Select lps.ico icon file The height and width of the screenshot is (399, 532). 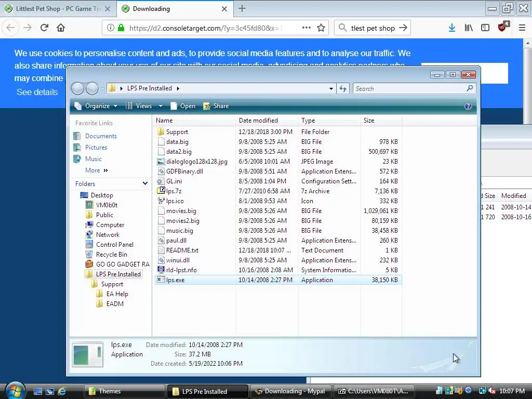pyautogui.click(x=175, y=201)
